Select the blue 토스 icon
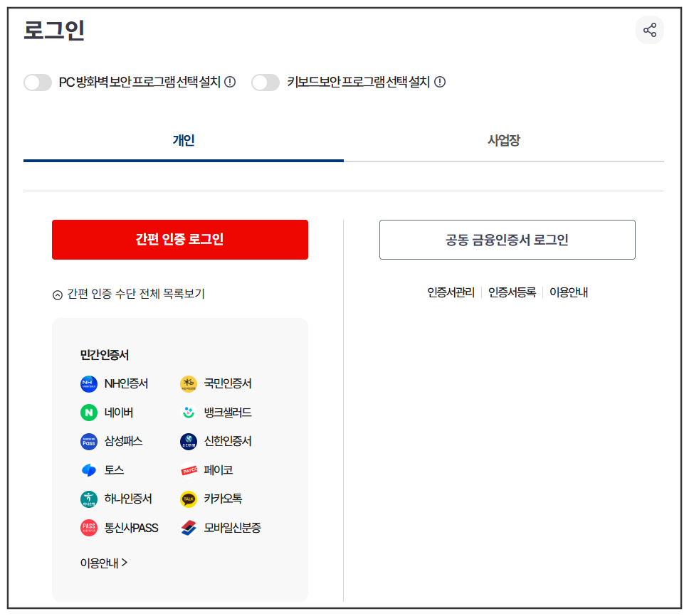This screenshot has width=689, height=616. 89,470
